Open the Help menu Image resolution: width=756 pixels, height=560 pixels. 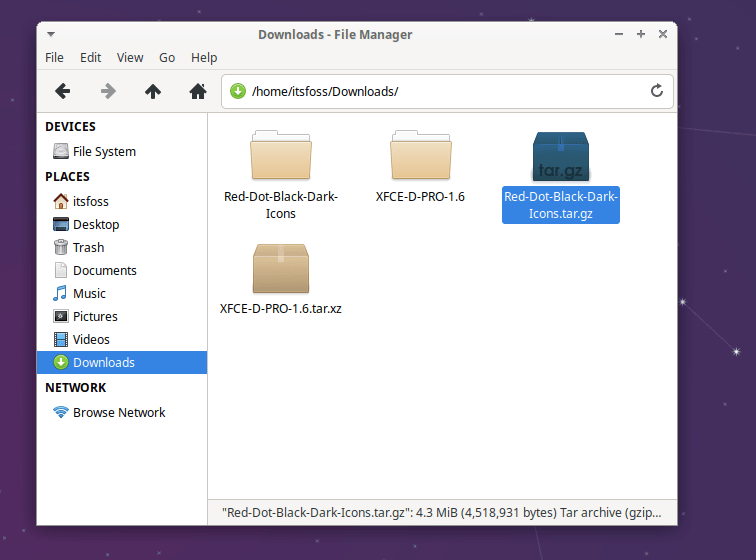coord(204,58)
